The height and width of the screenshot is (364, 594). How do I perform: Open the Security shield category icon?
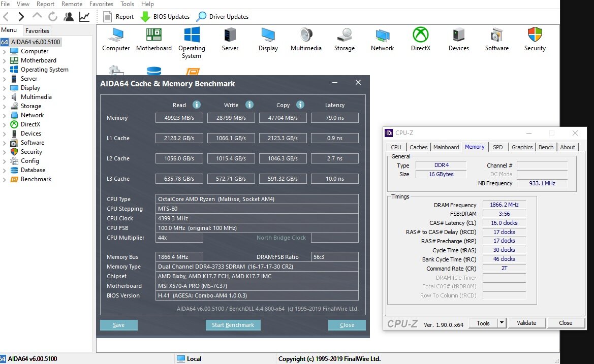(535, 40)
